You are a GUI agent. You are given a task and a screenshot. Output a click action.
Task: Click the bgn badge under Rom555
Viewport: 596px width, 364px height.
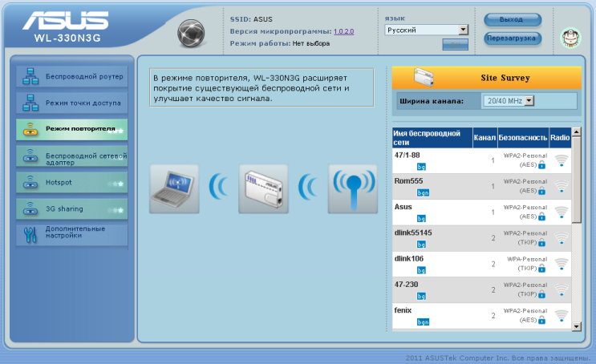[423, 192]
